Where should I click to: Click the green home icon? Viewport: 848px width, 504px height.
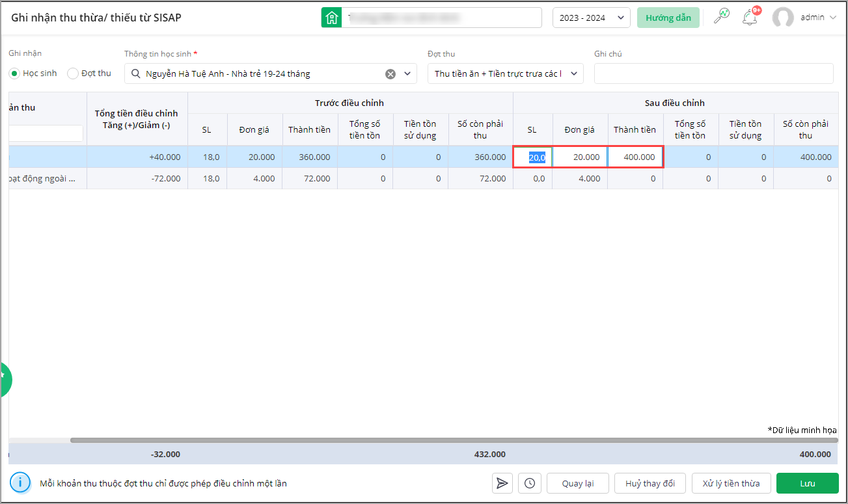tap(332, 18)
